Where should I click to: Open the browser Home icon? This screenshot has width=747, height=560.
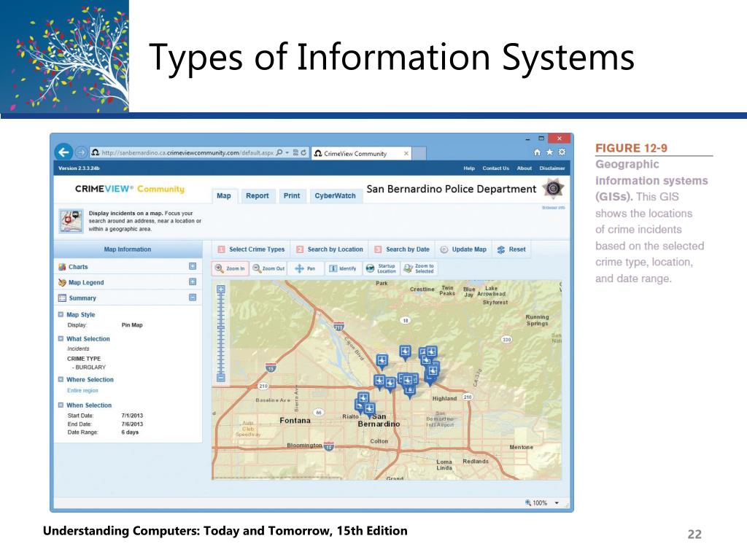pos(537,152)
